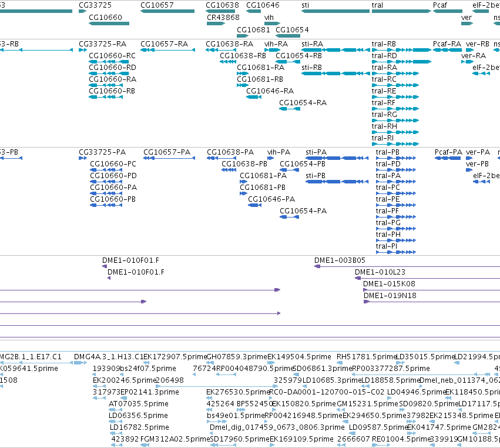500x448 pixels.
Task: Open the tral-PI protein label
Action: [x=386, y=246]
